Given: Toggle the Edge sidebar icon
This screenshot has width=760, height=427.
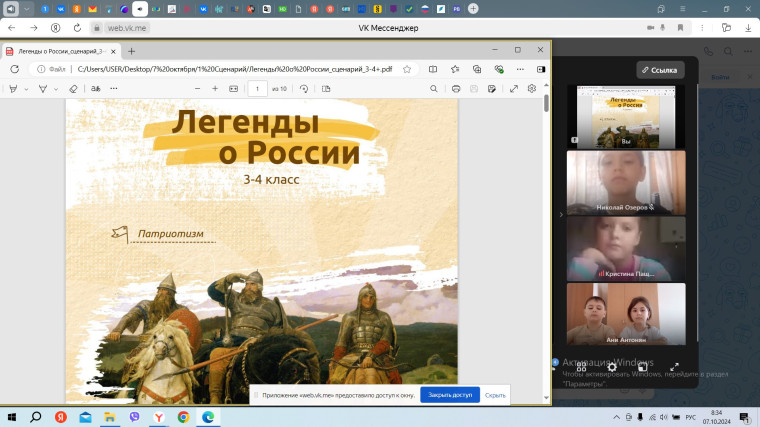Looking at the screenshot, I should pyautogui.click(x=541, y=69).
